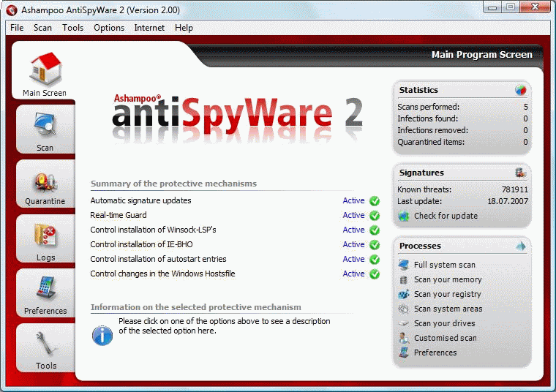Run Scan system areas

(448, 309)
